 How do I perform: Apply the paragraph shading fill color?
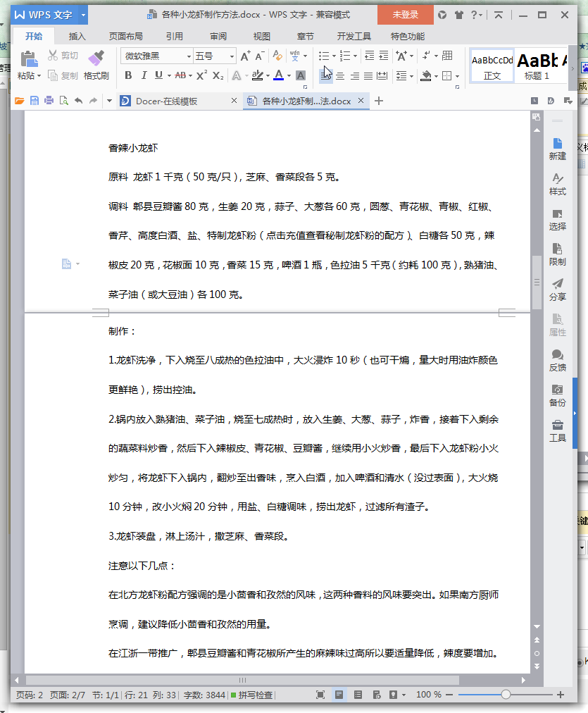click(x=426, y=76)
